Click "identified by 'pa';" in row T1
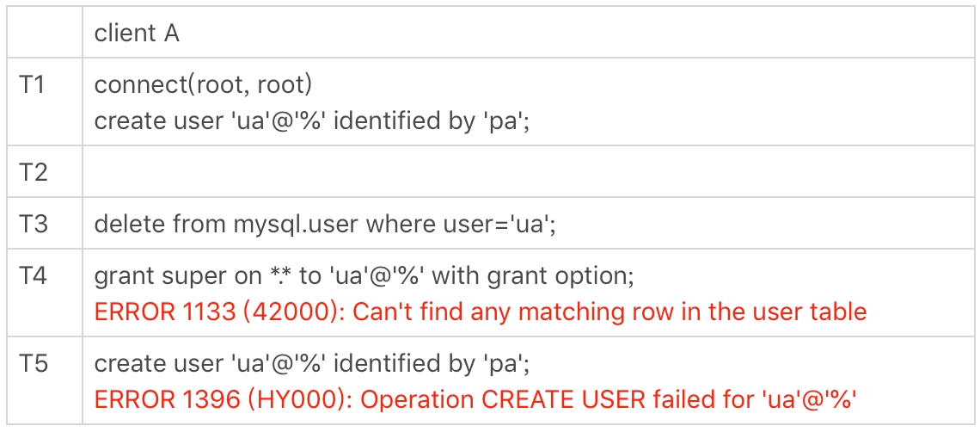The height and width of the screenshot is (432, 980). pyautogui.click(x=431, y=120)
